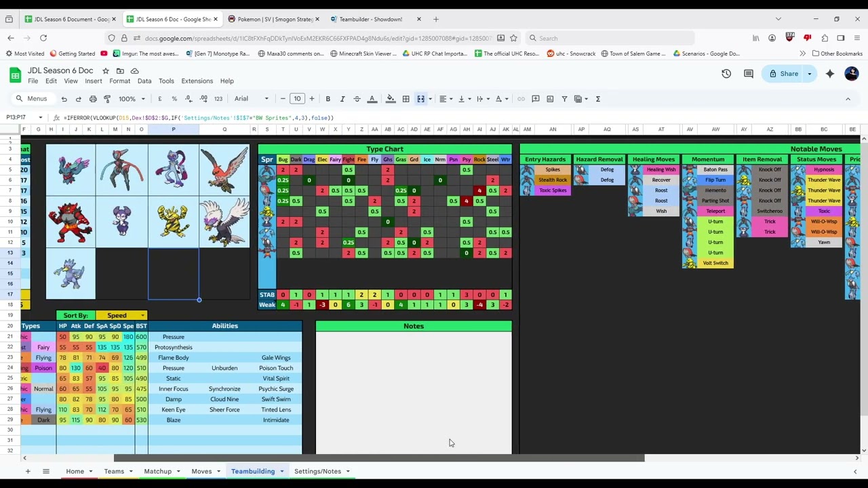The image size is (868, 488).
Task: Undo the last action in Sheets
Action: coord(64,99)
